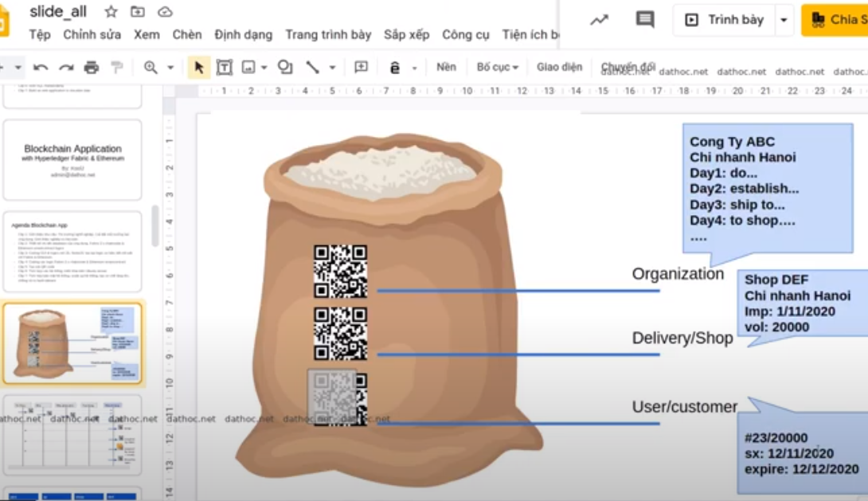Activate the paint format tool

pos(117,68)
